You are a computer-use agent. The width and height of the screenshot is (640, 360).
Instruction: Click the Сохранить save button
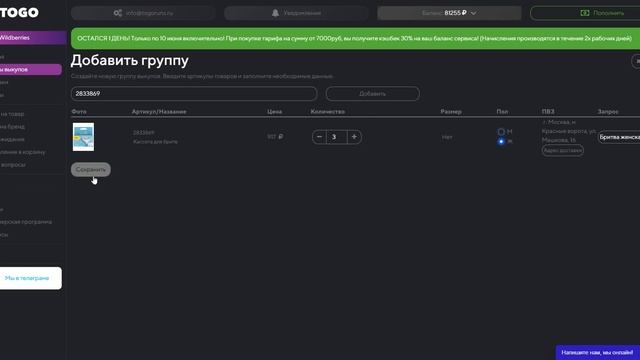[91, 169]
